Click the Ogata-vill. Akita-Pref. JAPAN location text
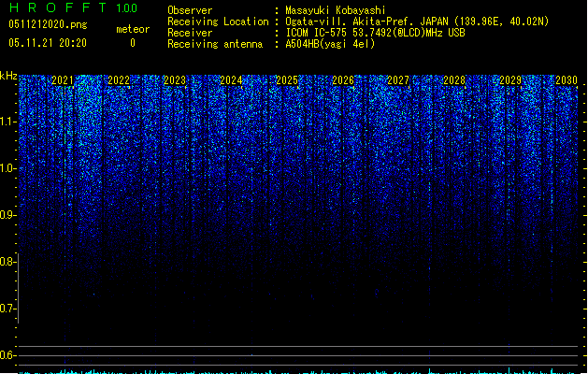This screenshot has height=374, width=588. (x=417, y=22)
